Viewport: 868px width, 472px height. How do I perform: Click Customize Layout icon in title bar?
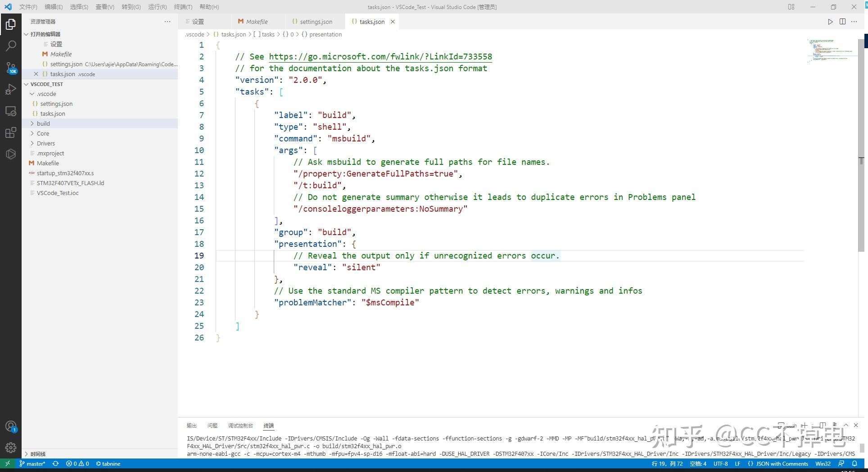tap(791, 7)
